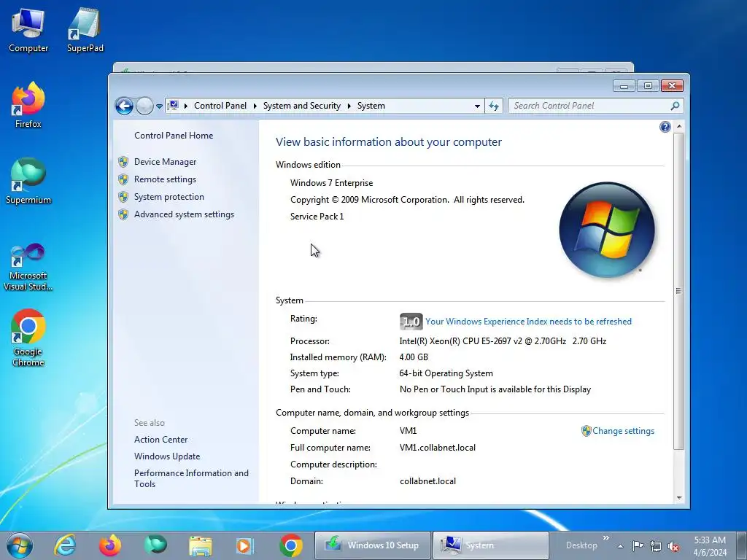Open Performance Information and Tools link

pyautogui.click(x=191, y=478)
